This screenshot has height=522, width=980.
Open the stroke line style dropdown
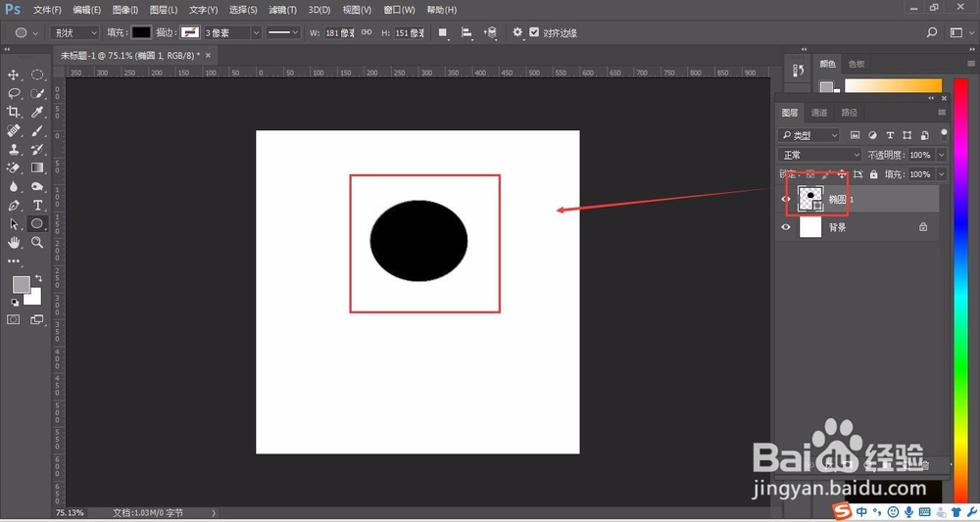click(x=283, y=32)
